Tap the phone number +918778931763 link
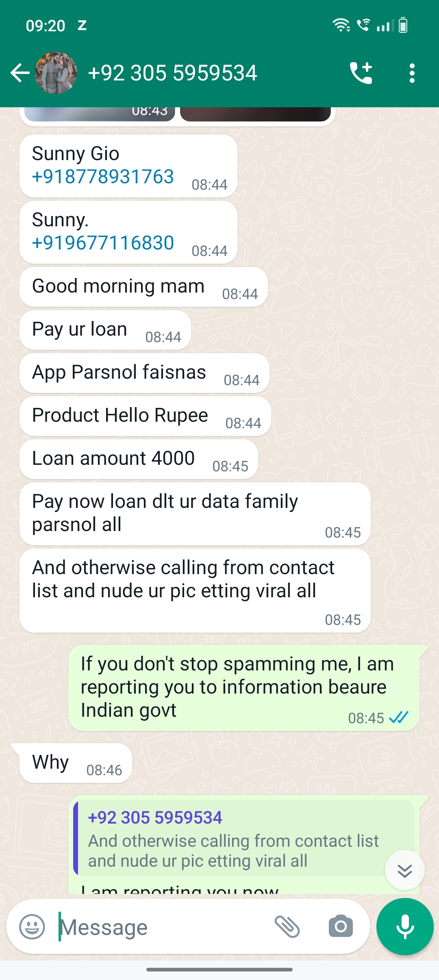439x980 pixels. 103,177
